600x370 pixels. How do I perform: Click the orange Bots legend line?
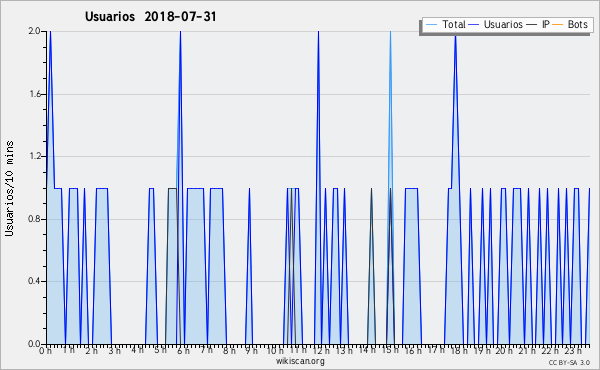pyautogui.click(x=558, y=25)
